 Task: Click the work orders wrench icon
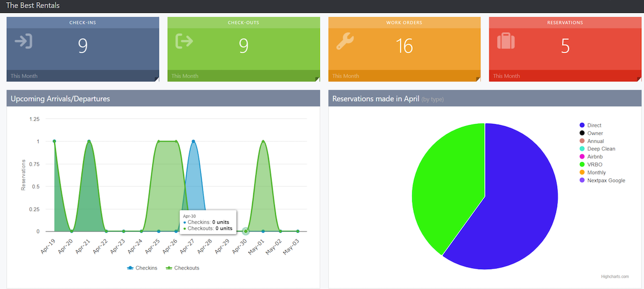point(345,41)
